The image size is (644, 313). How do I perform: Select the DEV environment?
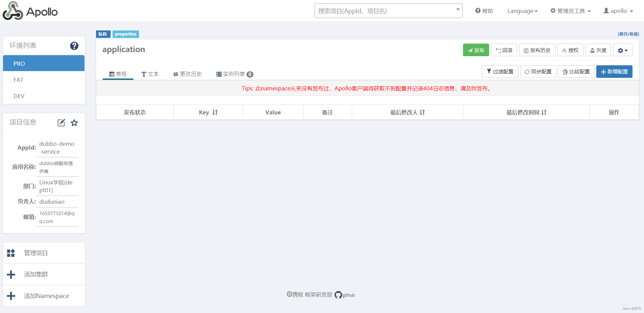(44, 96)
